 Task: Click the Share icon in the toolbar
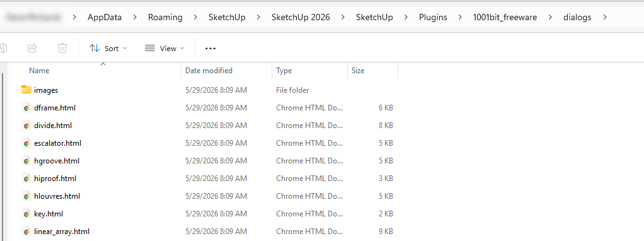pyautogui.click(x=32, y=48)
